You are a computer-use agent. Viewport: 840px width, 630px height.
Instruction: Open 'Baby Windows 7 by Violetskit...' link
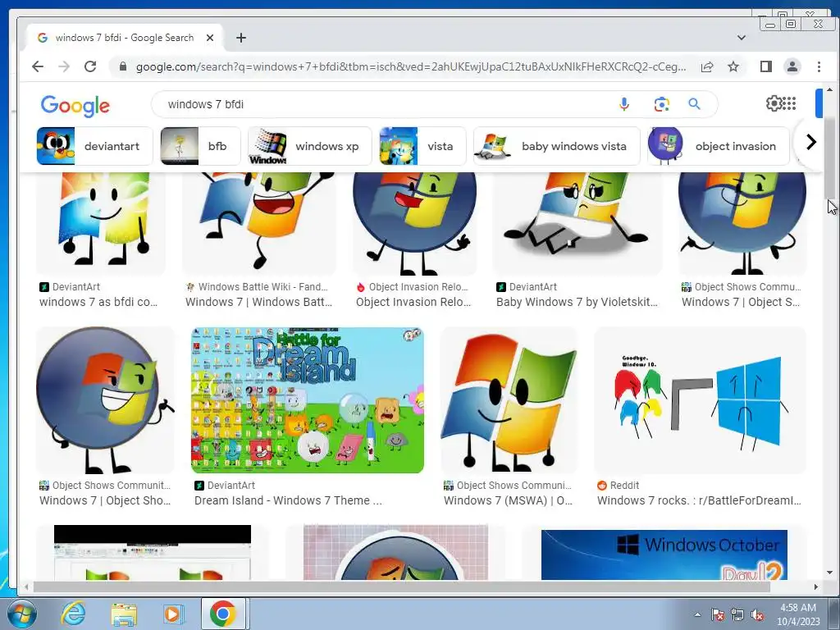coord(577,302)
